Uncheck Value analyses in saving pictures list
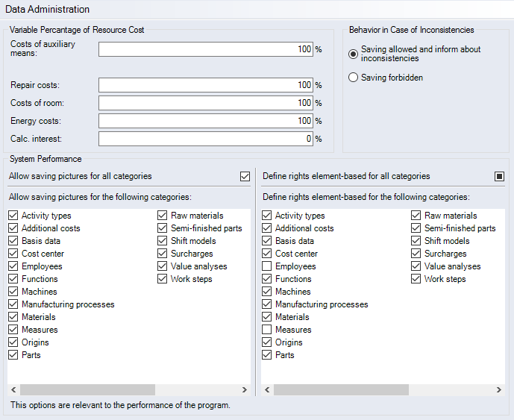The height and width of the screenshot is (420, 514). pos(163,266)
